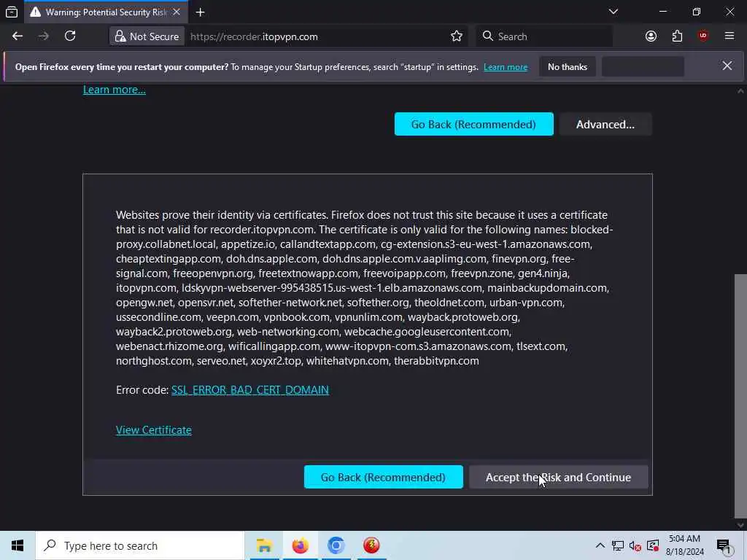This screenshot has height=560, width=747.
Task: Open the Extensions puzzle icon
Action: click(677, 36)
